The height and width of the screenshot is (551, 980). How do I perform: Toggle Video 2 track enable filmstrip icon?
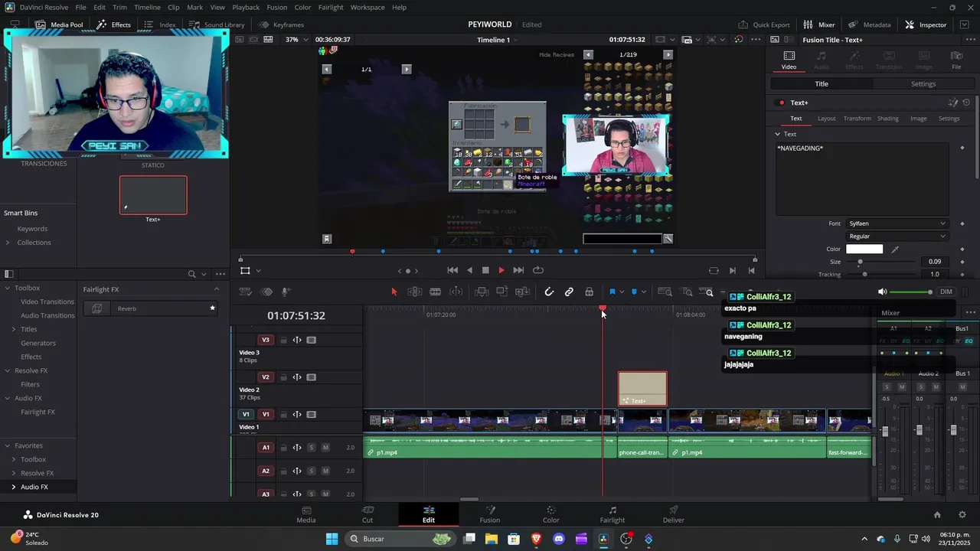(312, 377)
